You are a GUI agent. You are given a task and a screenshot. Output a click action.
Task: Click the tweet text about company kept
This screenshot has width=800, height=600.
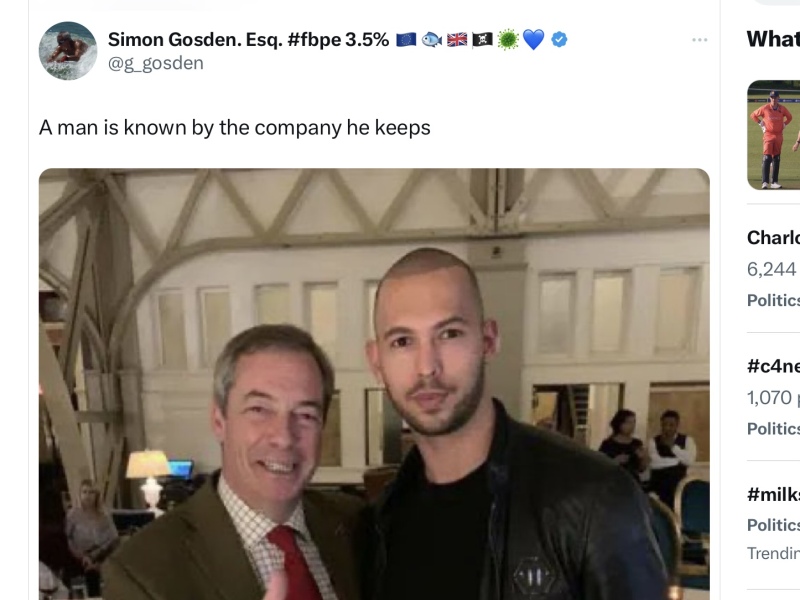click(x=235, y=128)
